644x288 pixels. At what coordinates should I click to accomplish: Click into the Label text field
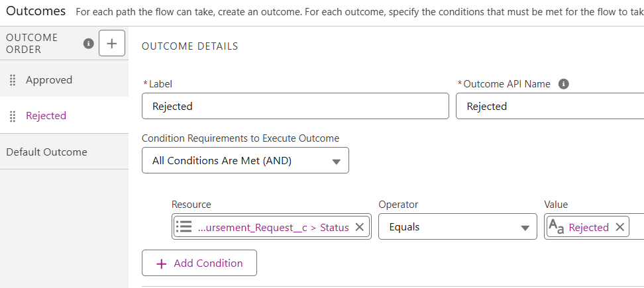[x=295, y=106]
